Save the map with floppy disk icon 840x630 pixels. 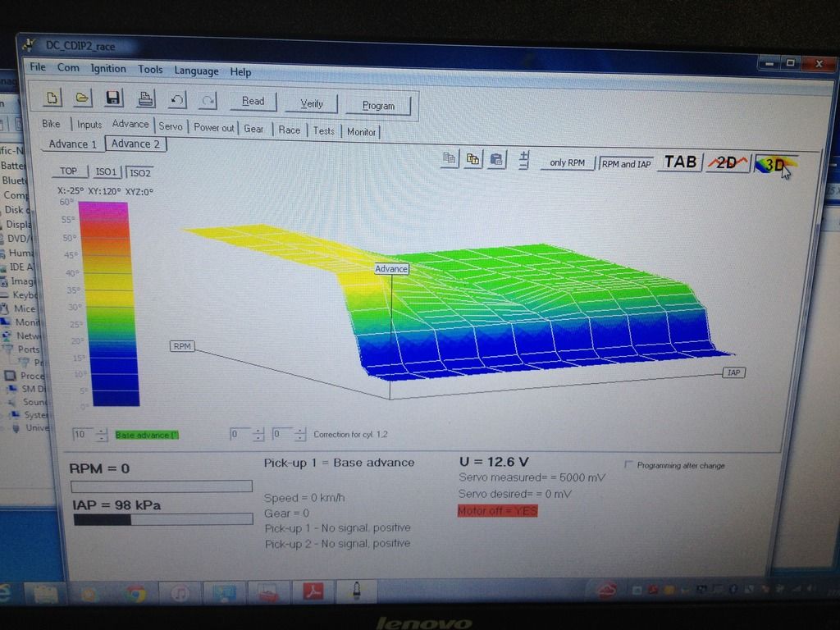[113, 98]
